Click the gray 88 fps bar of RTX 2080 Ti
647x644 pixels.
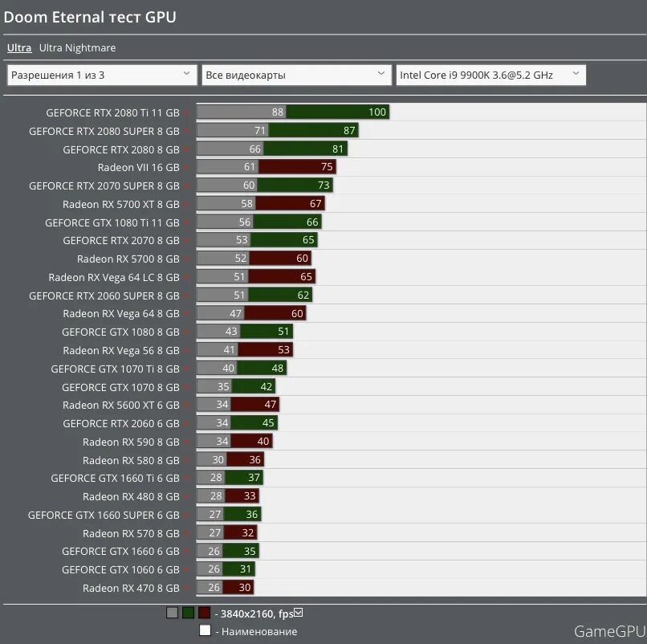coord(242,112)
